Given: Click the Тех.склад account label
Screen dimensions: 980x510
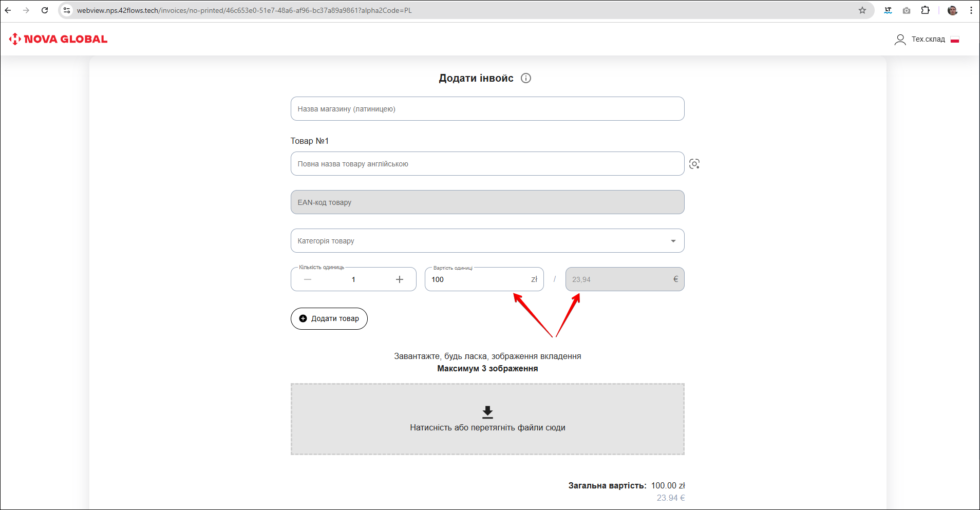Looking at the screenshot, I should (x=928, y=40).
